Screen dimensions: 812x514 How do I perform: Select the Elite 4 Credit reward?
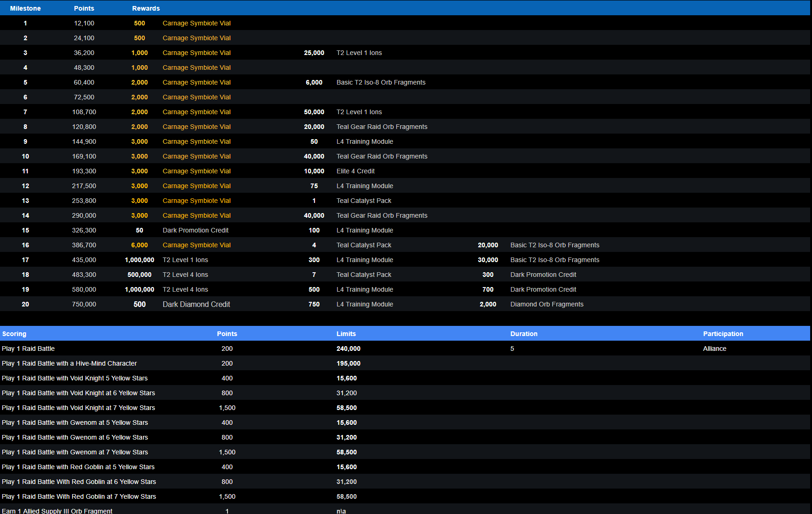(x=355, y=171)
